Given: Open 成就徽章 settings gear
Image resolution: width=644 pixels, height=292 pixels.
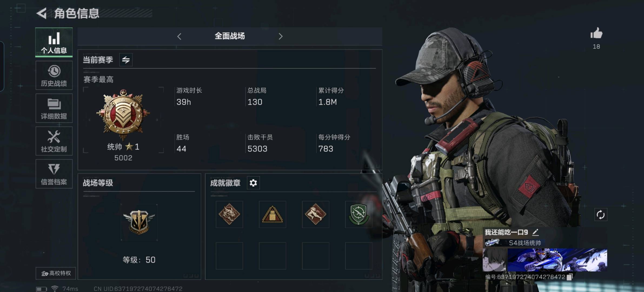Looking at the screenshot, I should coord(253,183).
